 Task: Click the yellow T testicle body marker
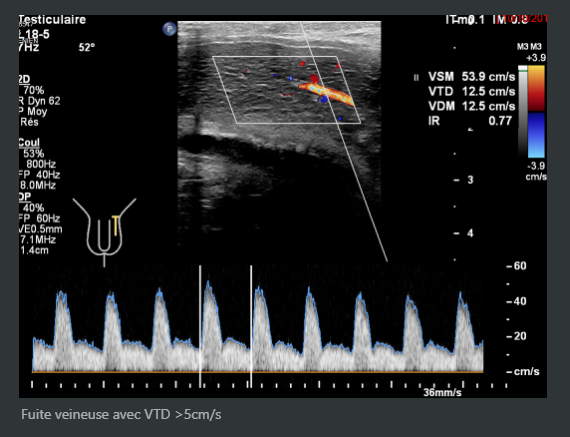pyautogui.click(x=116, y=226)
